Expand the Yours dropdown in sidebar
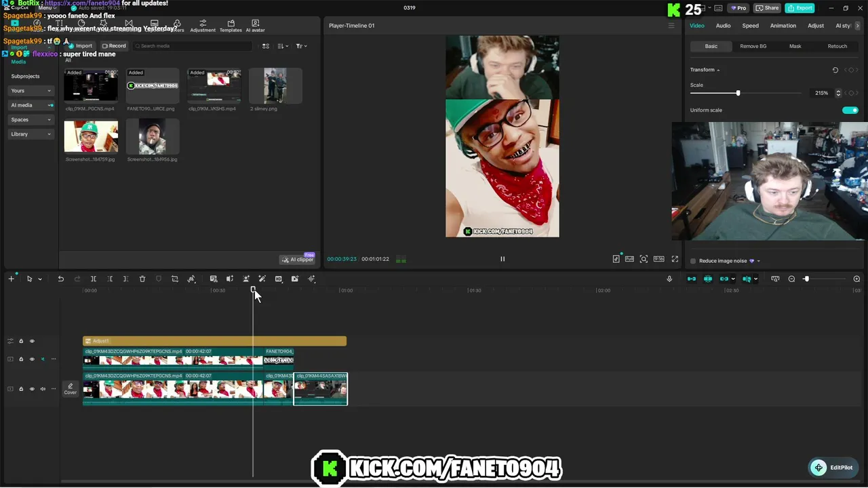The image size is (868, 488). pos(31,90)
